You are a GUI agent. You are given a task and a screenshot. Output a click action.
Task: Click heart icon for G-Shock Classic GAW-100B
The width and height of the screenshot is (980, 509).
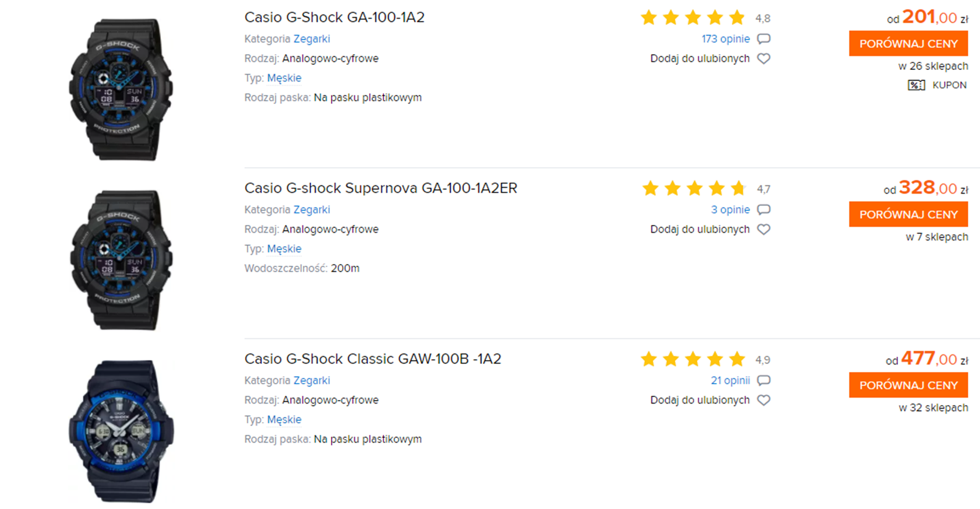pos(763,400)
